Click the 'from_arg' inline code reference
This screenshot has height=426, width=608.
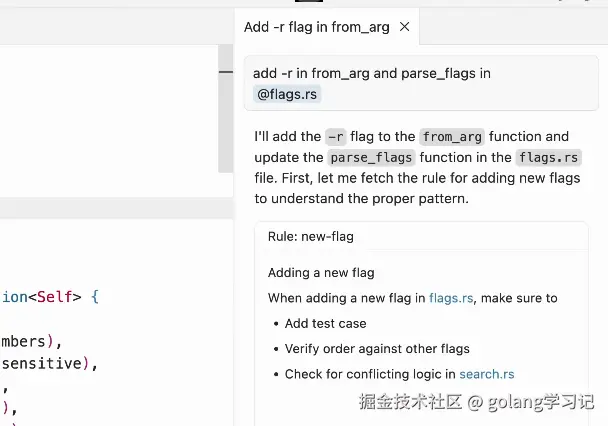(452, 137)
